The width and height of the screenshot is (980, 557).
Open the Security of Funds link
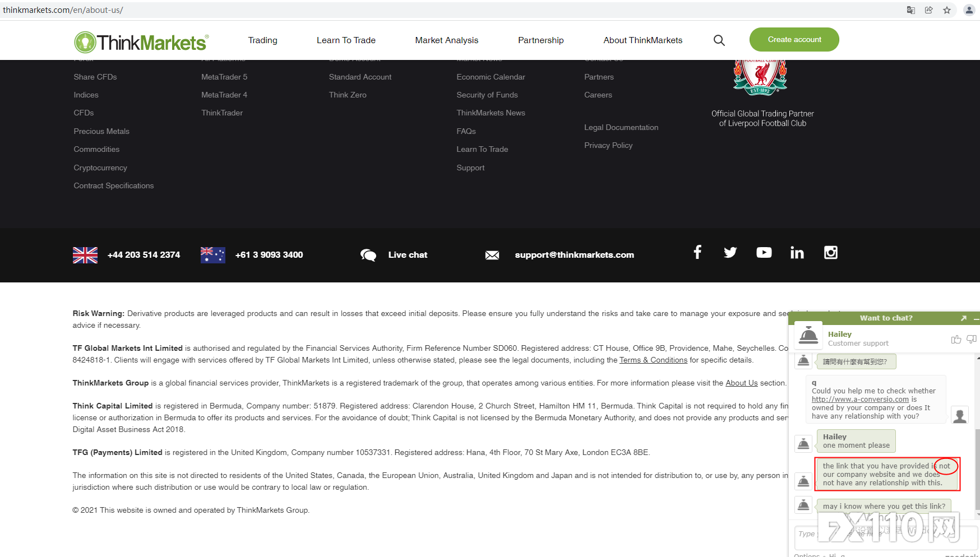487,95
